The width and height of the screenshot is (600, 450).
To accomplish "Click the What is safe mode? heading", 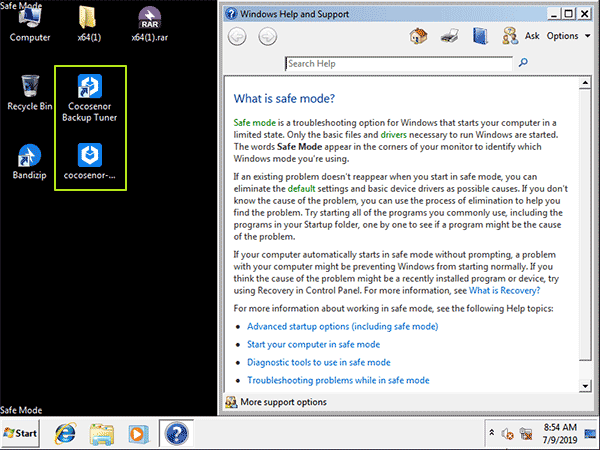I will pos(284,99).
